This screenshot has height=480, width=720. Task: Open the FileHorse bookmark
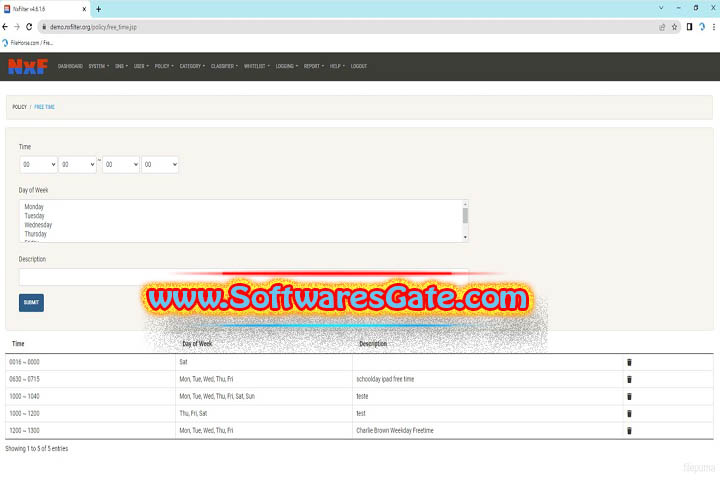point(28,43)
